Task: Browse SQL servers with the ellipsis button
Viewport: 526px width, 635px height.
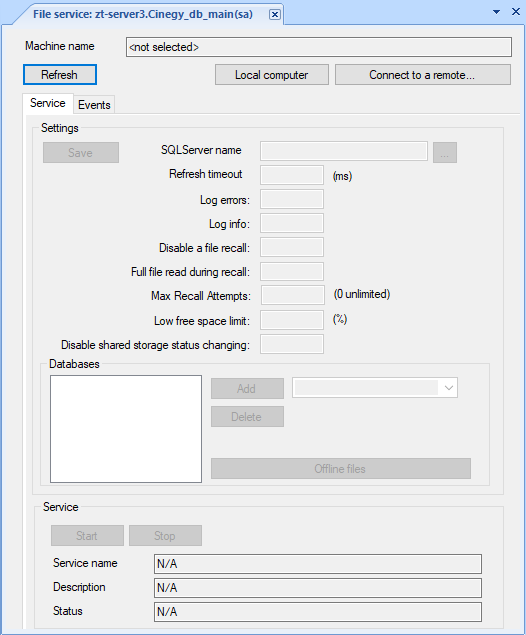Action: 445,153
